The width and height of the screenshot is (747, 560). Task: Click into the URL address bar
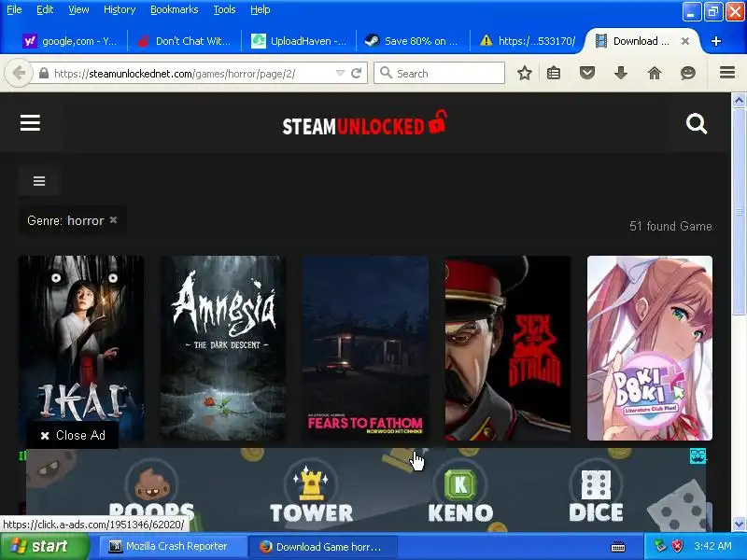[x=190, y=74]
